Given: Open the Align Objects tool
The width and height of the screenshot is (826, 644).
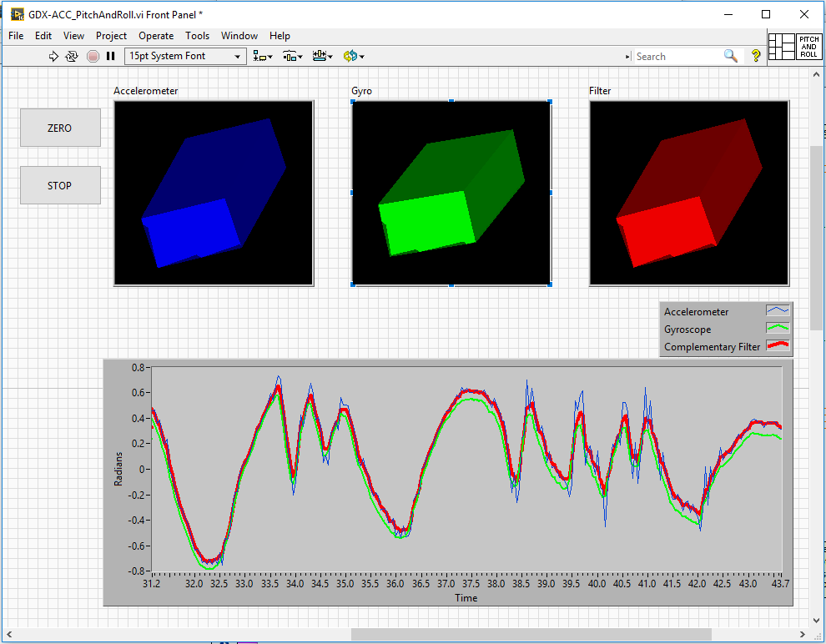Looking at the screenshot, I should (262, 56).
